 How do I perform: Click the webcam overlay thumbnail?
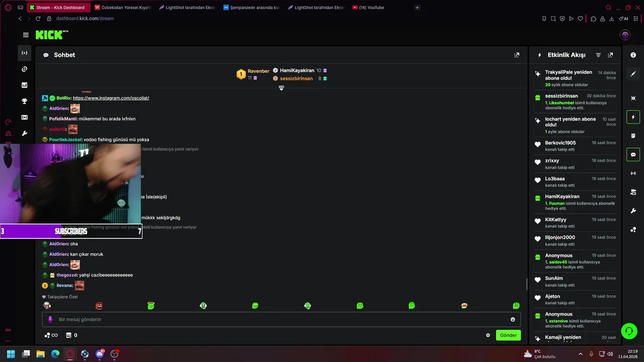[x=70, y=184]
